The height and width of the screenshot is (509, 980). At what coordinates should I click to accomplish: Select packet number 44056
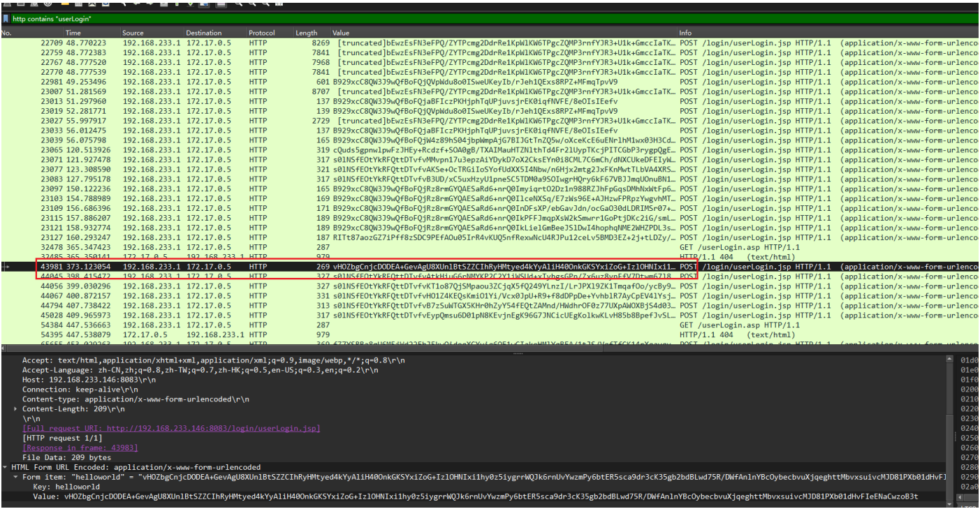pyautogui.click(x=489, y=286)
